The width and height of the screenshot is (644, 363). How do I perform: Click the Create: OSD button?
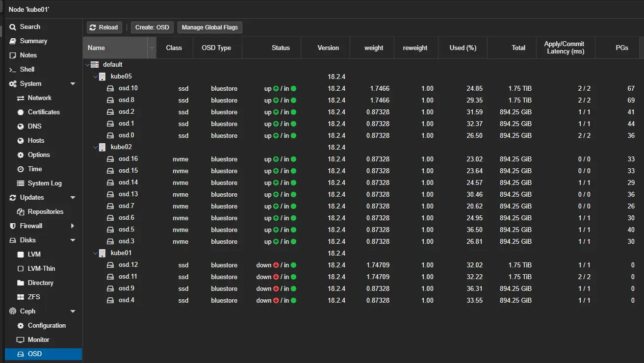tap(152, 27)
